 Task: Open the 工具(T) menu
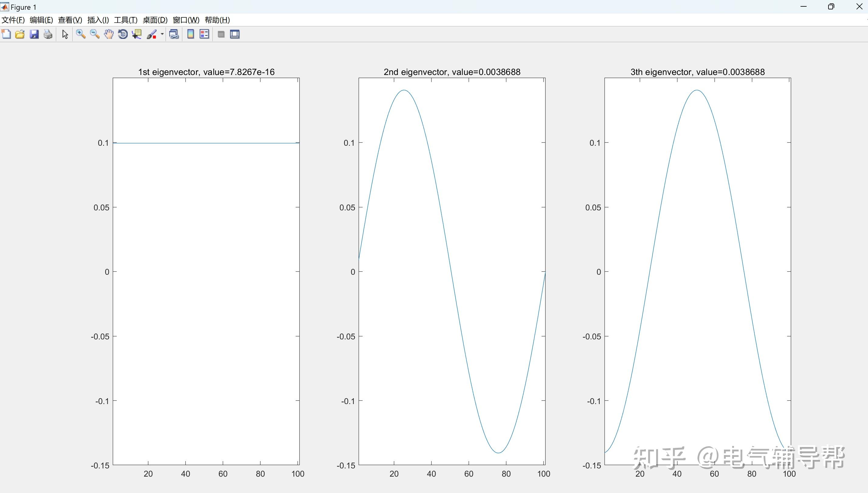coord(126,20)
